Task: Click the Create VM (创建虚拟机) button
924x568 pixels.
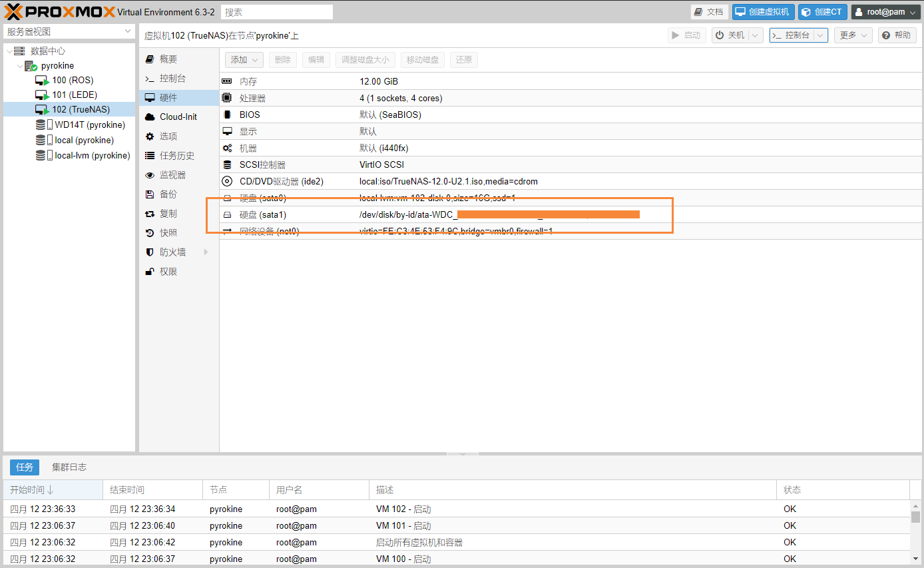Action: [x=764, y=12]
